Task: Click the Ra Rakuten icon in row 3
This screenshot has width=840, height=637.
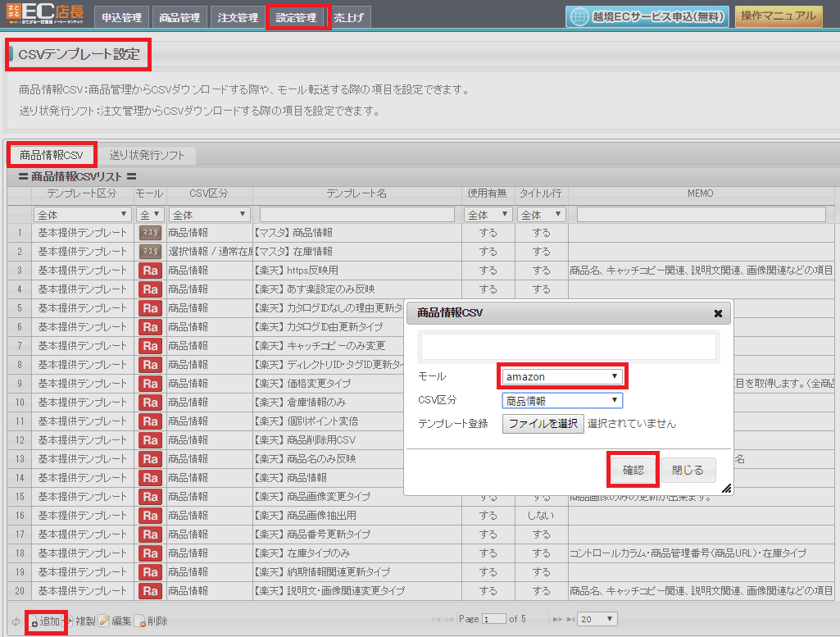Action: click(150, 271)
